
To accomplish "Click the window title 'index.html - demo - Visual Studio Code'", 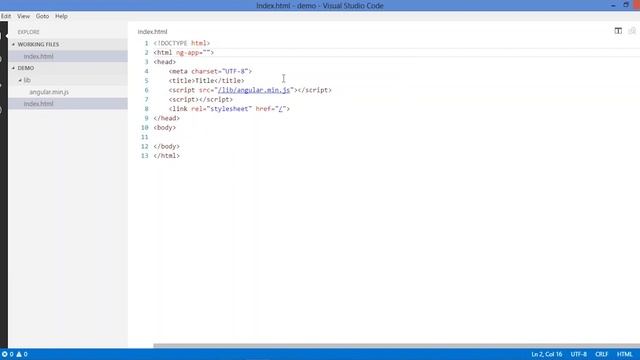I will (x=320, y=6).
